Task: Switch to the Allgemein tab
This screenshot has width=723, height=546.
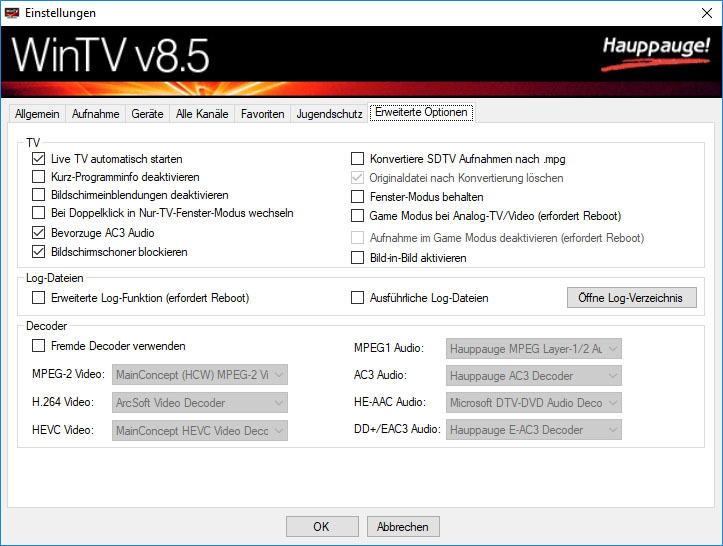Action: coord(37,114)
